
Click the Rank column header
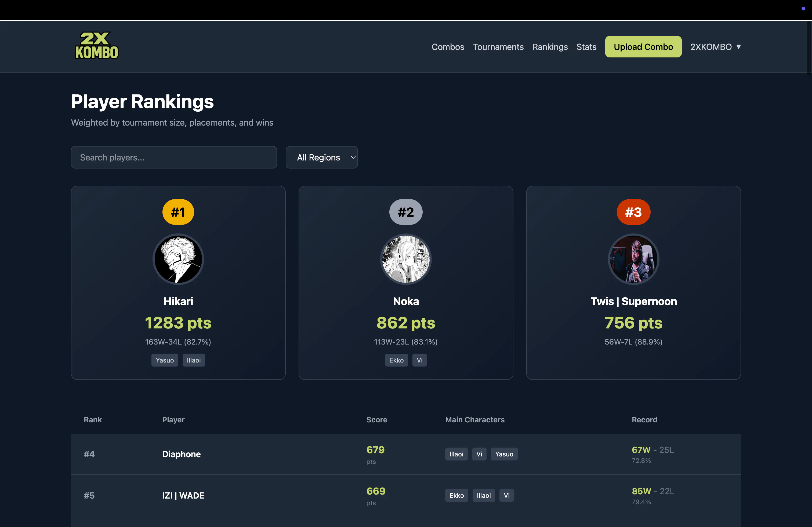pos(93,420)
